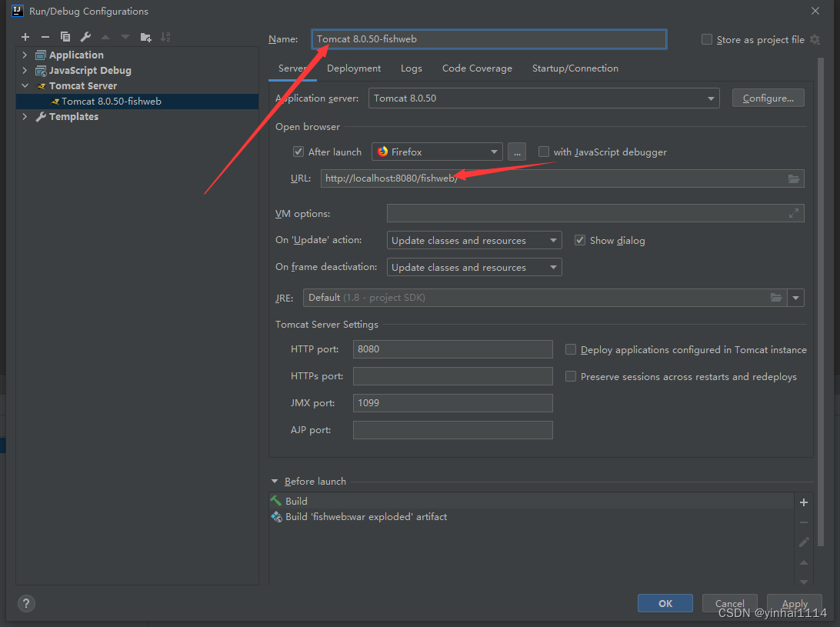The height and width of the screenshot is (627, 840).
Task: Create a new folder for configurations
Action: click(145, 37)
